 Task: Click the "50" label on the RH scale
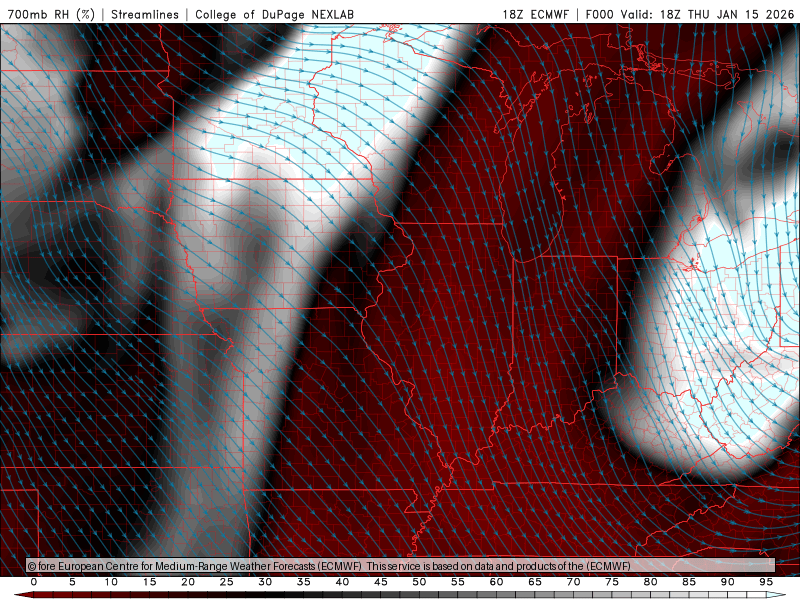tap(419, 582)
